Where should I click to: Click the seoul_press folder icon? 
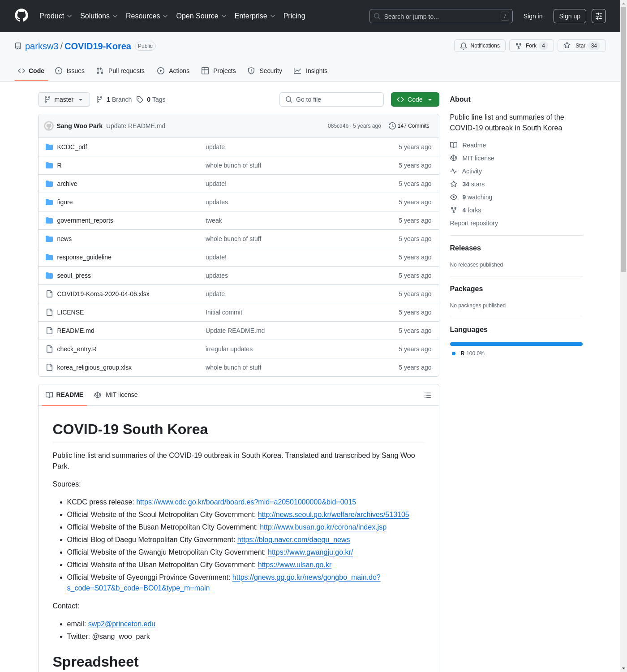coord(49,276)
